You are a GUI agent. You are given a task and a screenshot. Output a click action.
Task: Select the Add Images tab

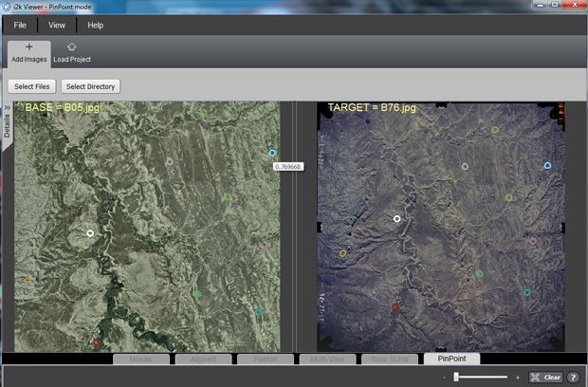[x=29, y=53]
